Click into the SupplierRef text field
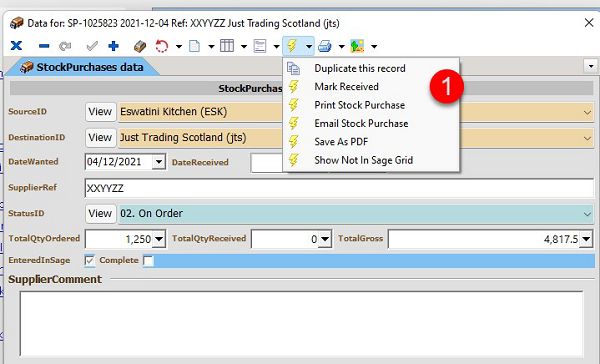Screen dimensions: 600x364 pyautogui.click(x=339, y=188)
